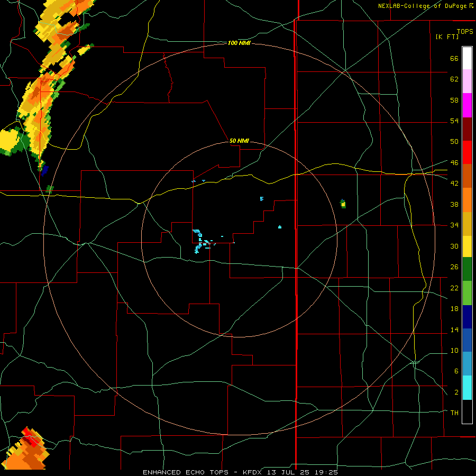The image size is (476, 476).
Task: Click the bright yellow legend band
Action: [467, 246]
